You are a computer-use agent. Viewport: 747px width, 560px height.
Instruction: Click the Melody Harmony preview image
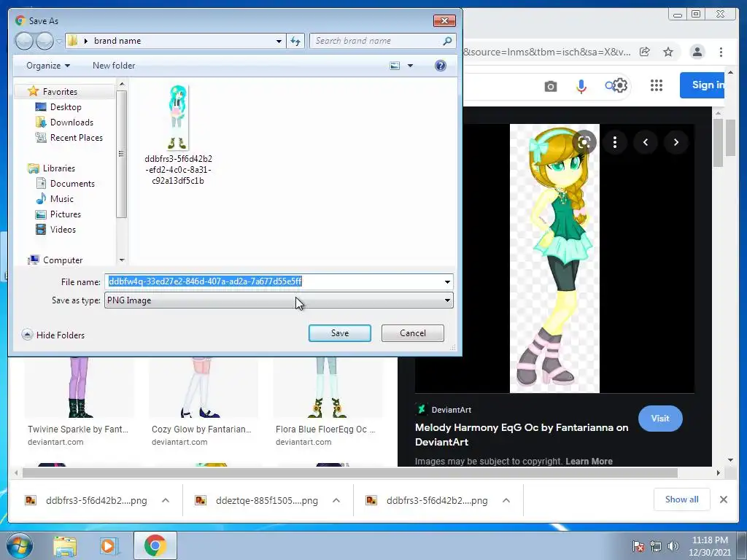554,259
